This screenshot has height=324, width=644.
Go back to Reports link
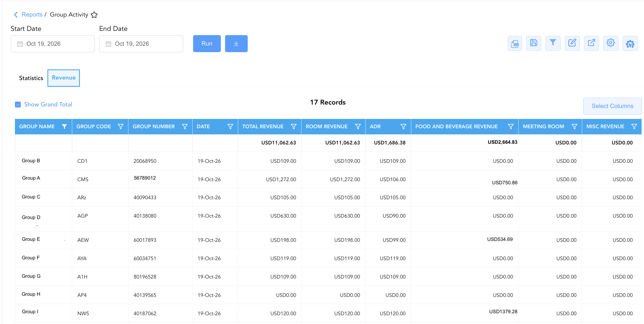pyautogui.click(x=32, y=15)
